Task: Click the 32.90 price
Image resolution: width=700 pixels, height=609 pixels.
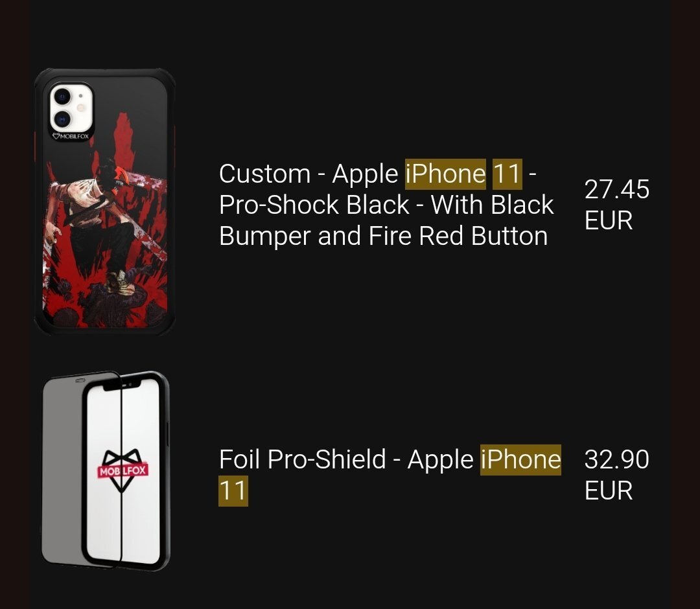Action: click(616, 459)
